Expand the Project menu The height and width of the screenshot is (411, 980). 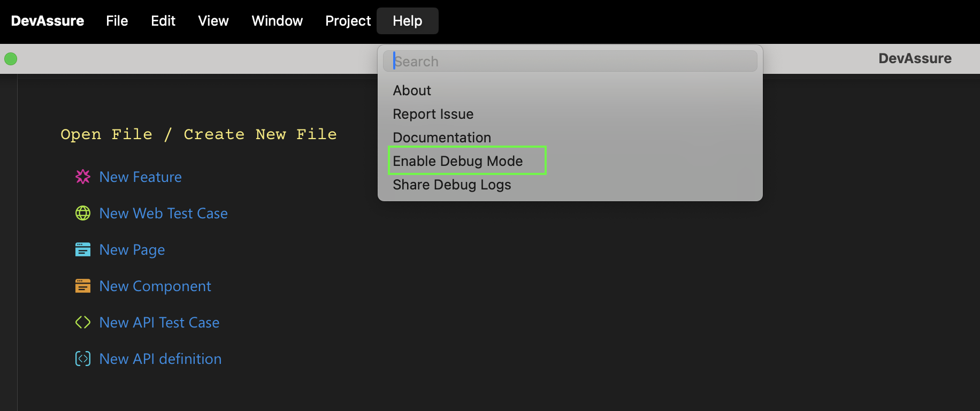[x=348, y=21]
